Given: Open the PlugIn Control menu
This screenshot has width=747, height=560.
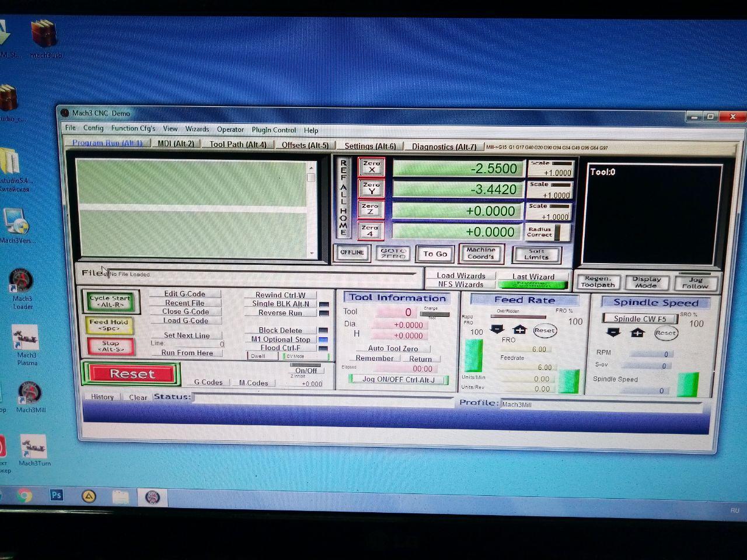Looking at the screenshot, I should 274,129.
